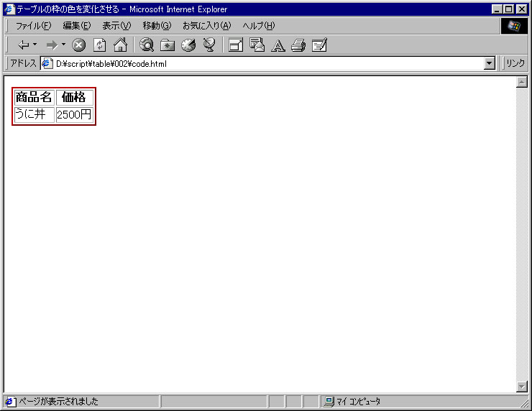Go back with the Back arrow button
Image resolution: width=532 pixels, height=411 pixels.
click(24, 45)
